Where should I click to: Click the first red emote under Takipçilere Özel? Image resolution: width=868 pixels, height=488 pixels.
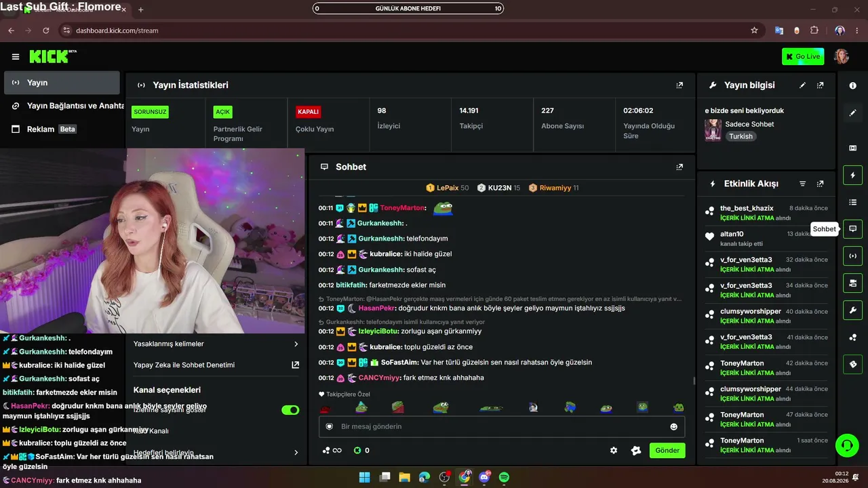pos(325,408)
